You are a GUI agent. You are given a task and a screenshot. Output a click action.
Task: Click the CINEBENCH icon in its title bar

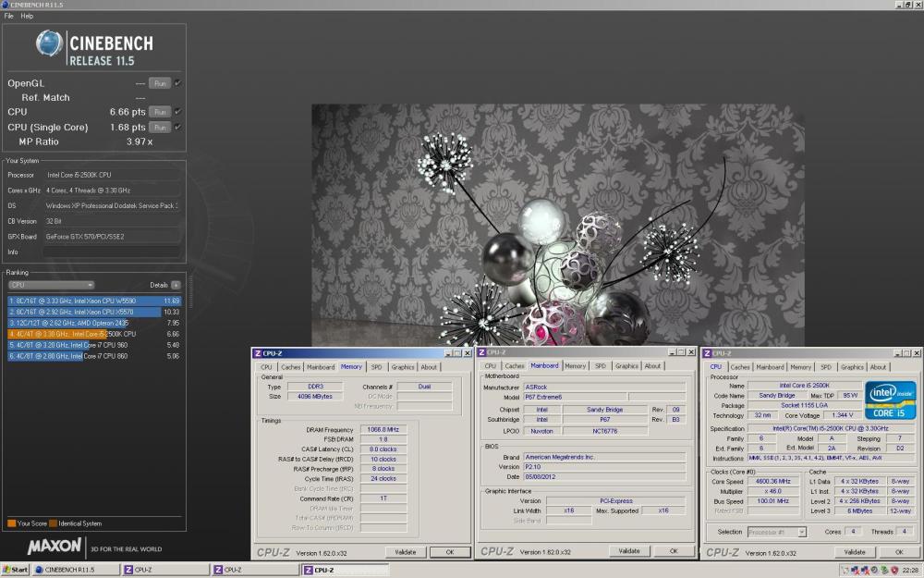(6, 4)
